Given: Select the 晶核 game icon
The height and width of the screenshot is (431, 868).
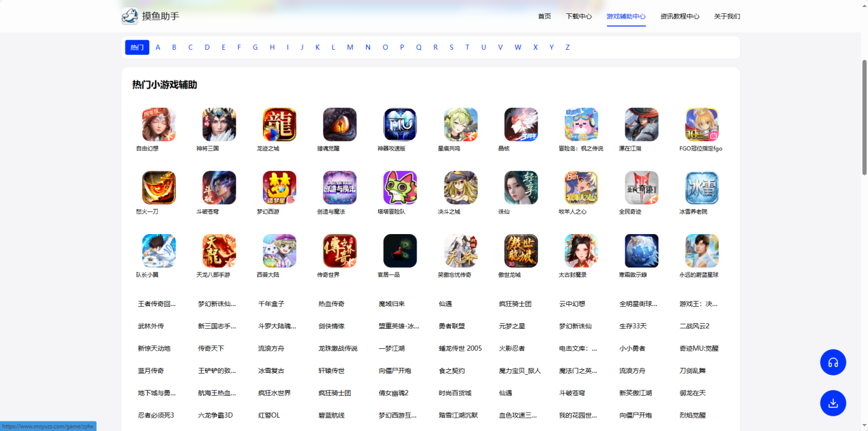Looking at the screenshot, I should 521,124.
